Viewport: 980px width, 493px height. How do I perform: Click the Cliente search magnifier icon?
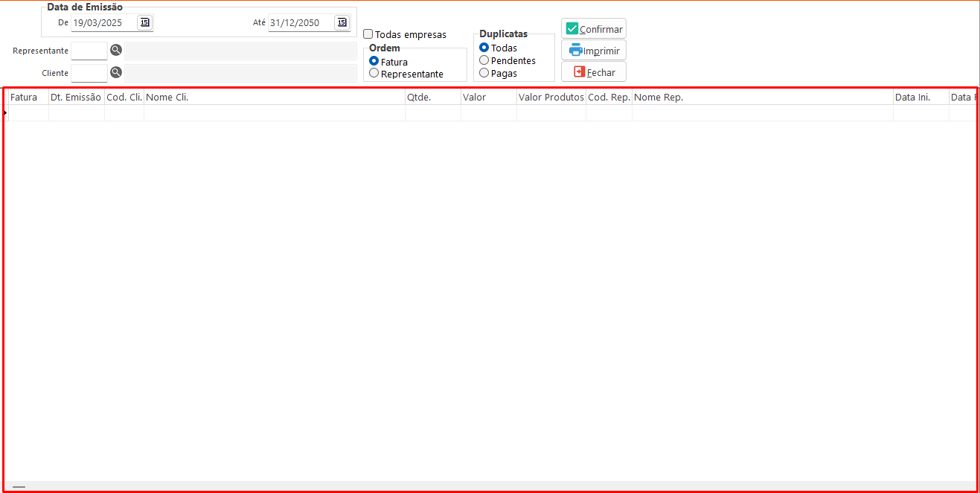116,73
